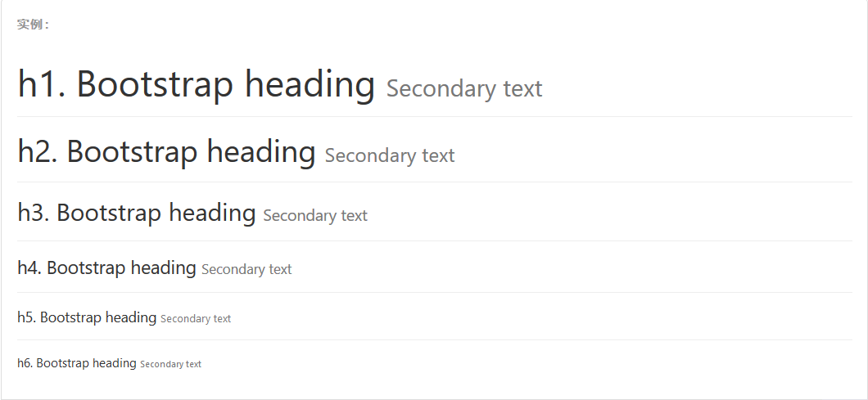Click the divider line below the h3 heading

click(x=435, y=241)
